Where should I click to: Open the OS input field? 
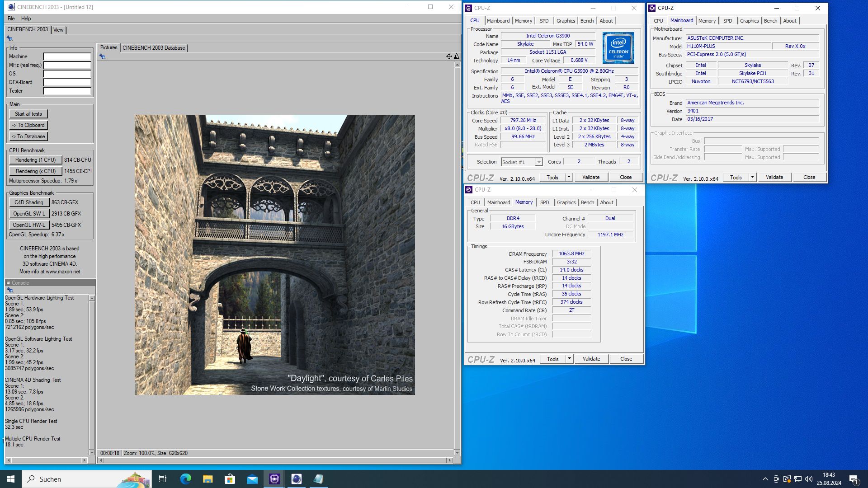67,74
